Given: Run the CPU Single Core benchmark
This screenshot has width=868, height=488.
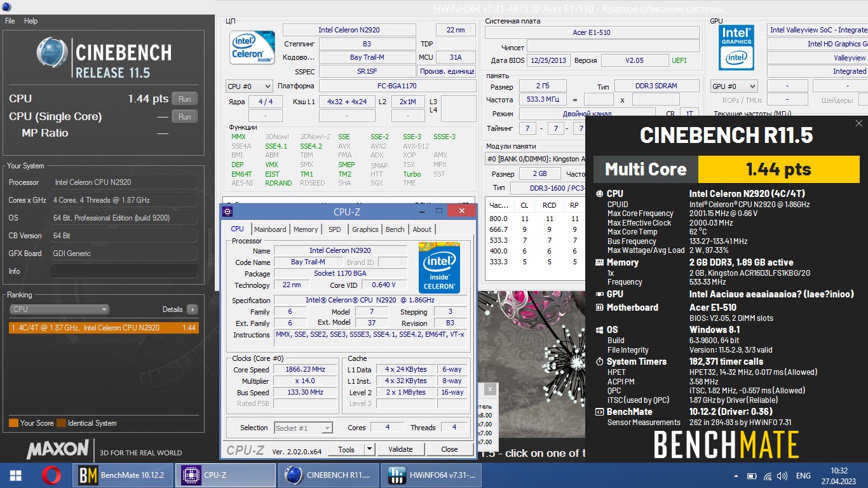Looking at the screenshot, I should pos(184,117).
